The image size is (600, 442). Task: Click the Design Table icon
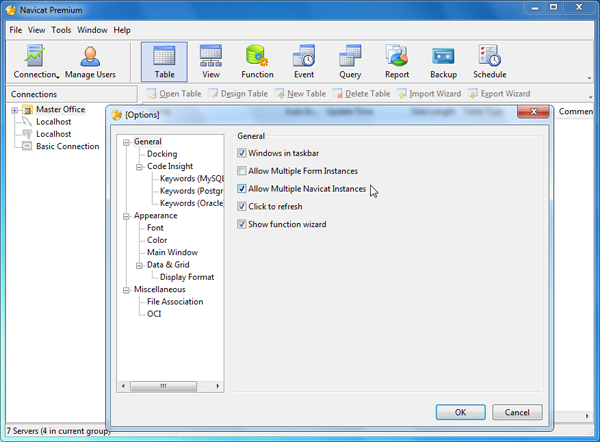tap(213, 94)
